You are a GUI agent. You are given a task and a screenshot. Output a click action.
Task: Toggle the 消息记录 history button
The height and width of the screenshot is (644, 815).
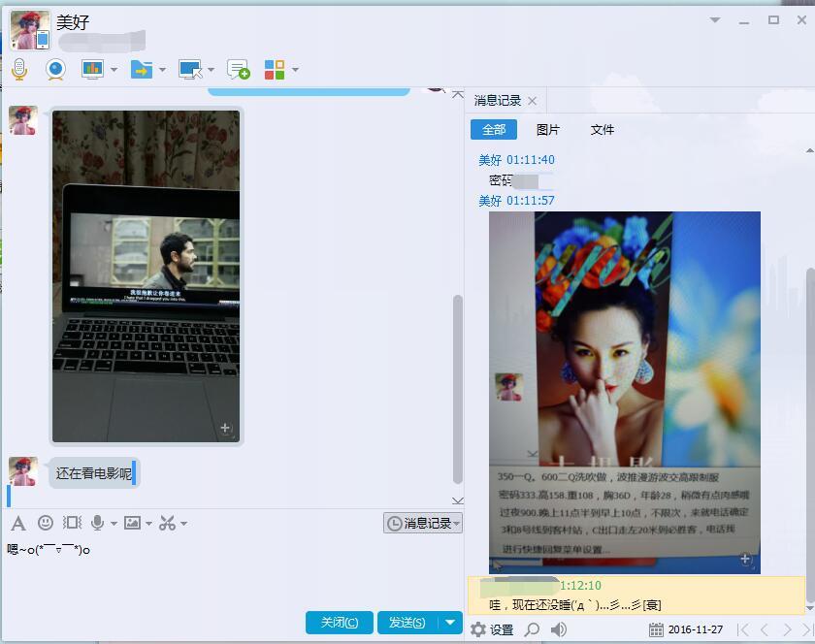(423, 523)
